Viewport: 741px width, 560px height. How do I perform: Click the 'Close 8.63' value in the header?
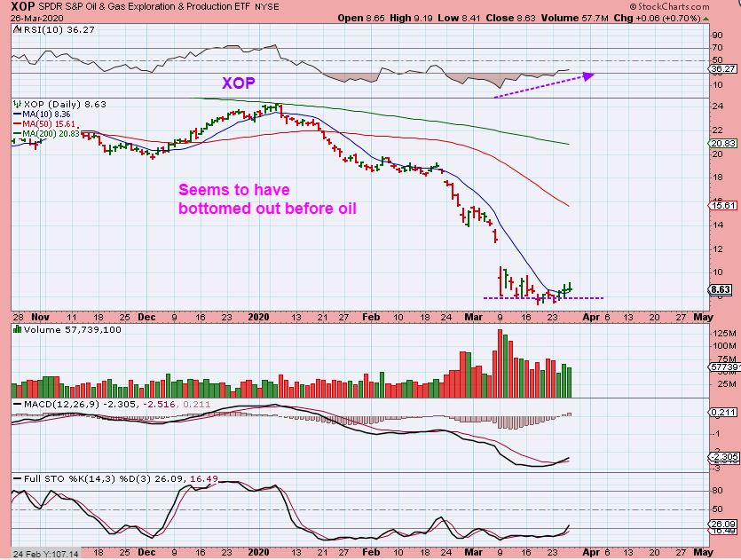[511, 18]
